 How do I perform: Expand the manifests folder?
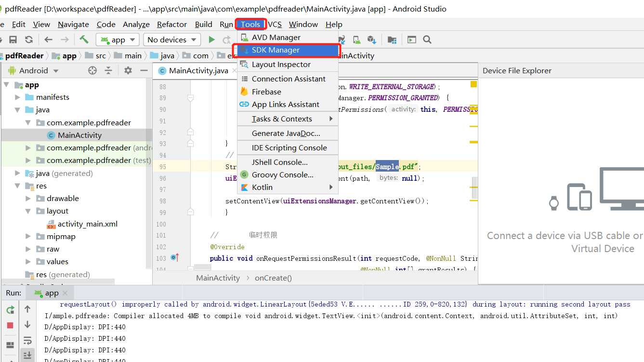pos(18,97)
